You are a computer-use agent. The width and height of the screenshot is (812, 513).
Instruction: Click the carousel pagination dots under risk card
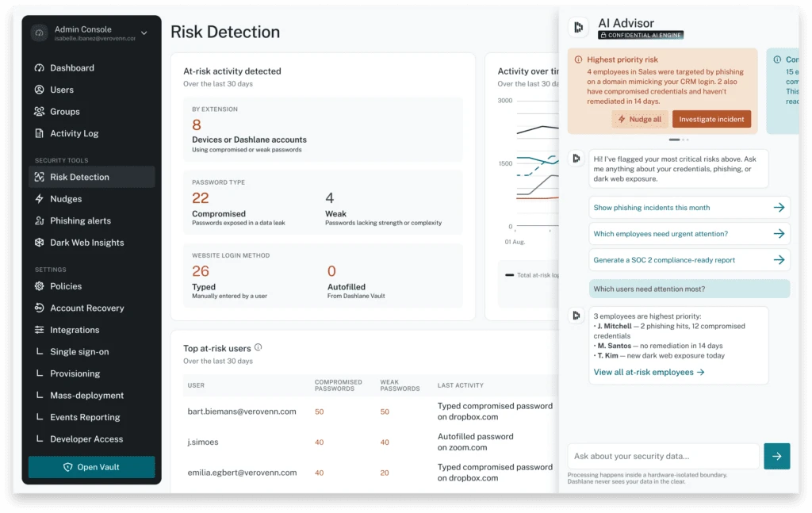pos(678,140)
